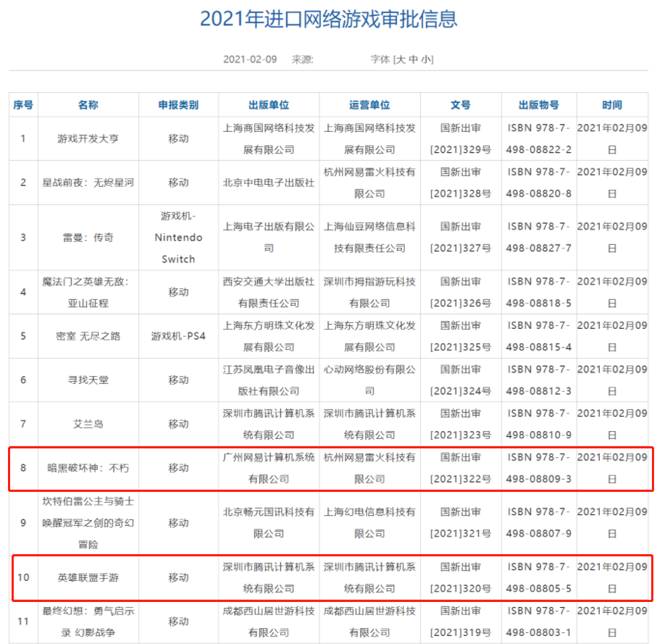Click approval number [2021]324号
This screenshot has width=657, height=644.
tap(461, 391)
